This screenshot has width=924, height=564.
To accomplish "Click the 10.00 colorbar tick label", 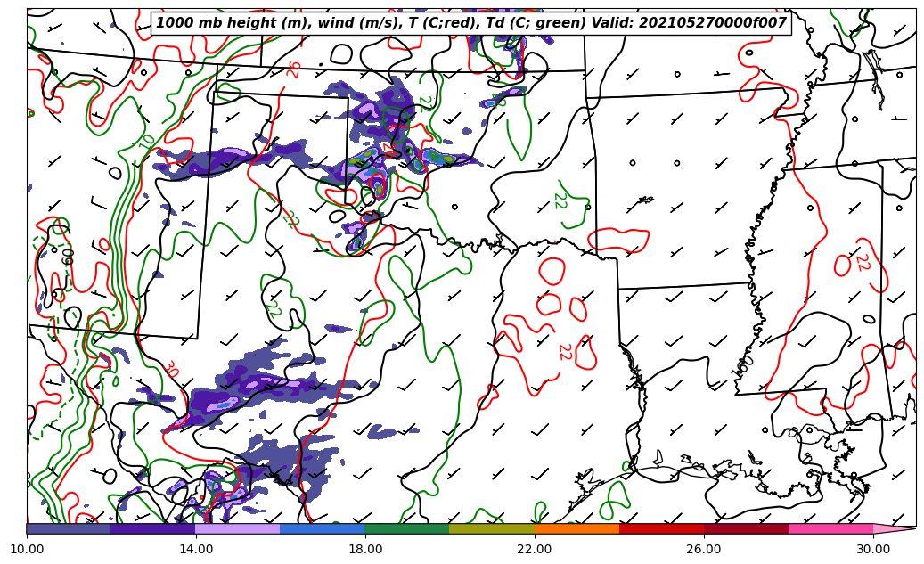I will (27, 549).
